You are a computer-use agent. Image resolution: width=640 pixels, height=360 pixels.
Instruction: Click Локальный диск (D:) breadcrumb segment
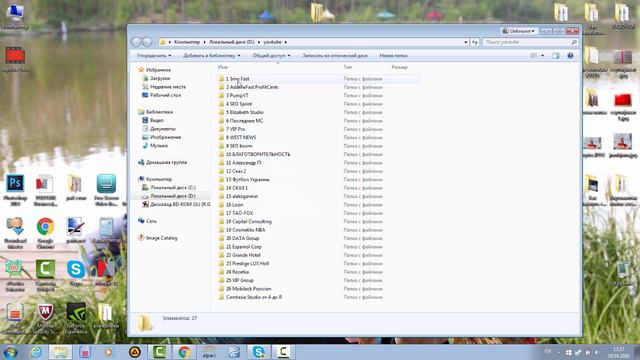point(231,42)
